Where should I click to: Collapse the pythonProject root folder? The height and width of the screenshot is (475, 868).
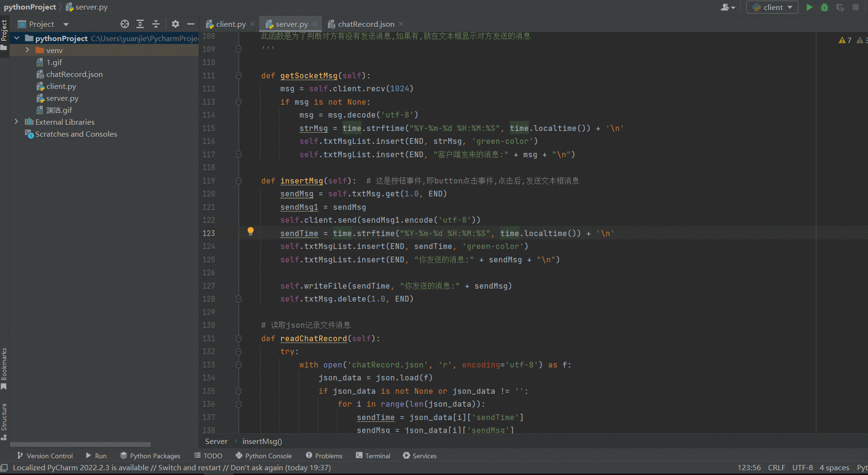17,38
